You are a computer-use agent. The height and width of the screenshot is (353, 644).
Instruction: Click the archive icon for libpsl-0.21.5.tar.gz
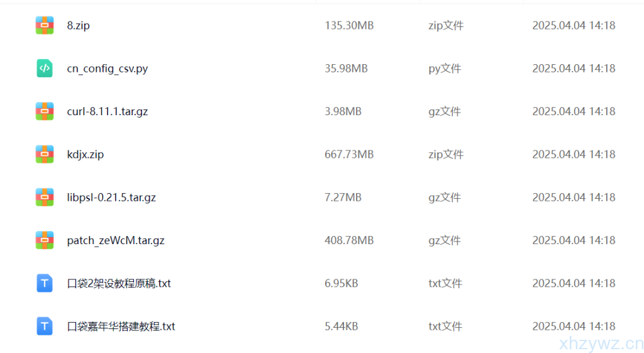tap(45, 198)
